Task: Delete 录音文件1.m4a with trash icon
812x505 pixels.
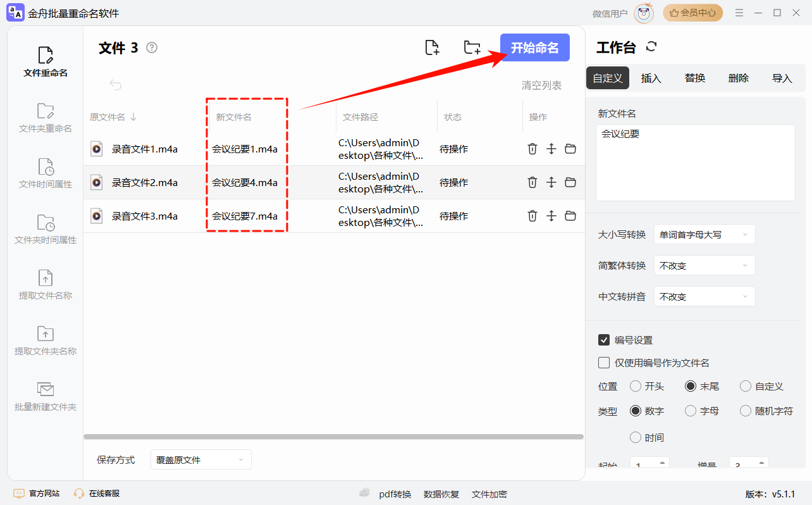Action: [532, 149]
